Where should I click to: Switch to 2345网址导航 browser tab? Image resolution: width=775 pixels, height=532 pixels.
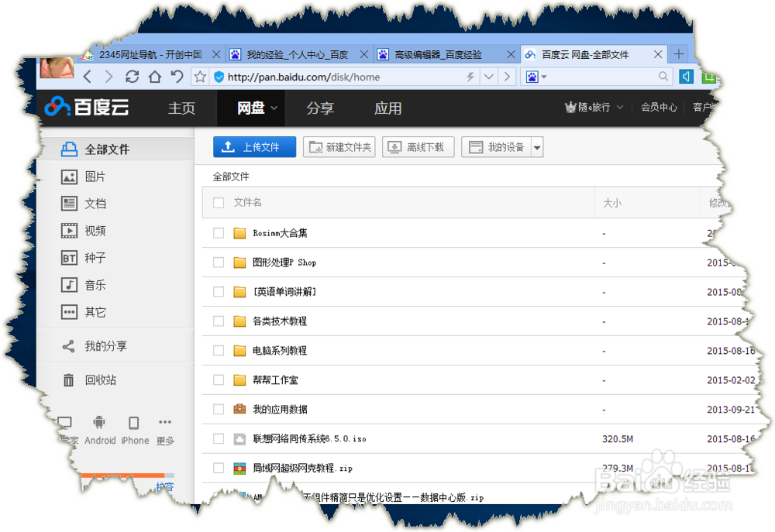pos(151,54)
